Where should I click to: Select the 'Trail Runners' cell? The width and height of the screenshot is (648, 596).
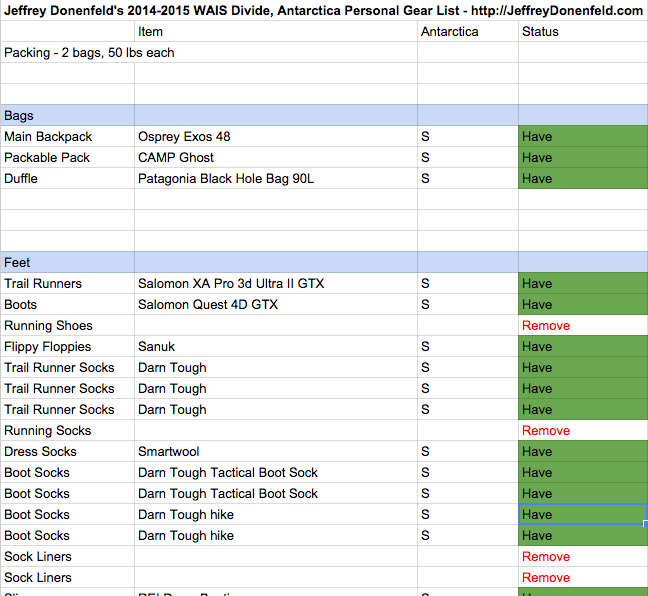pos(67,284)
